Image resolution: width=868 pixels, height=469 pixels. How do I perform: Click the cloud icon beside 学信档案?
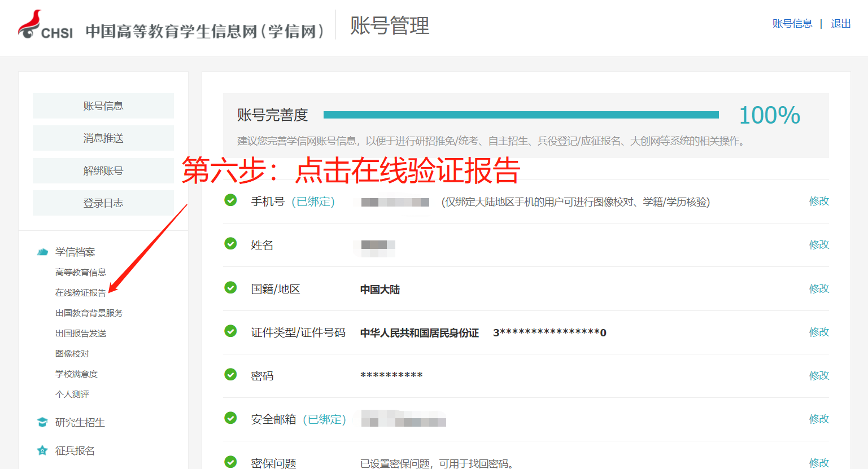(42, 252)
